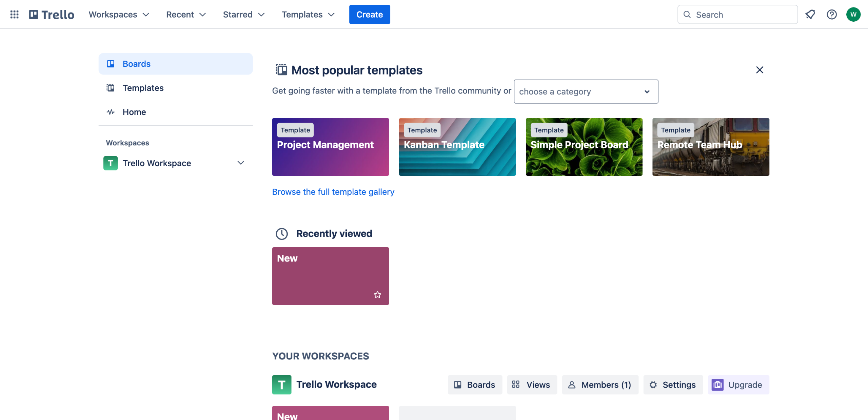Open the Kanban Template thumbnail
The height and width of the screenshot is (420, 868).
[x=457, y=147]
